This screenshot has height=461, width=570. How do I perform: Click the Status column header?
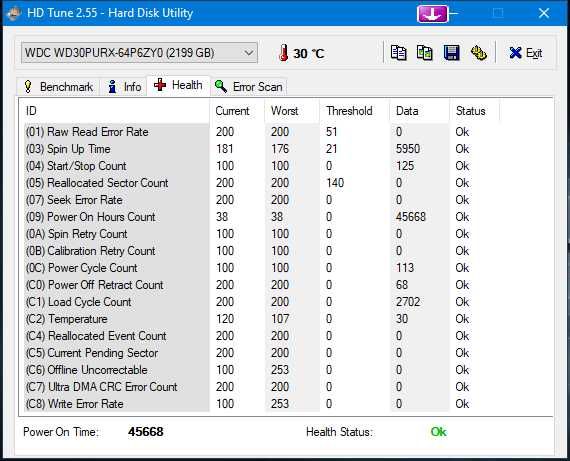[474, 111]
